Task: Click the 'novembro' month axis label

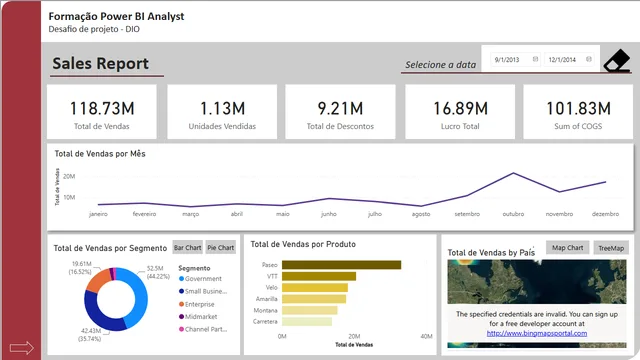Action: coord(559,214)
